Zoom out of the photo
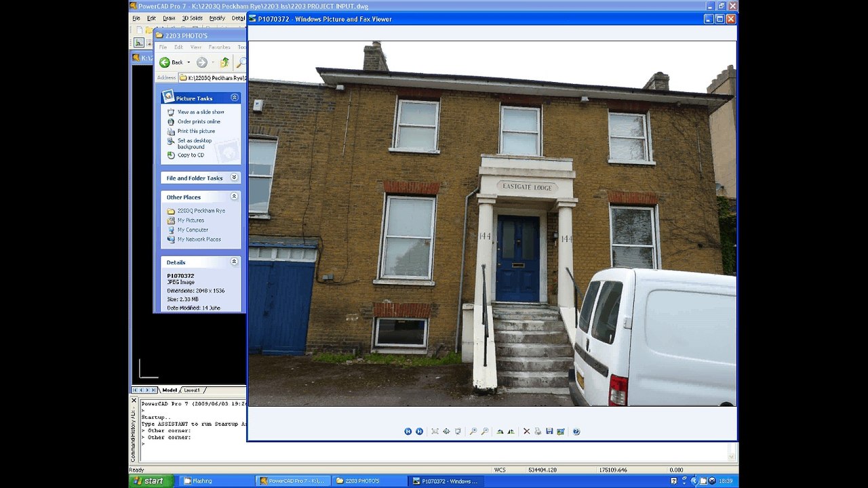 pyautogui.click(x=485, y=431)
